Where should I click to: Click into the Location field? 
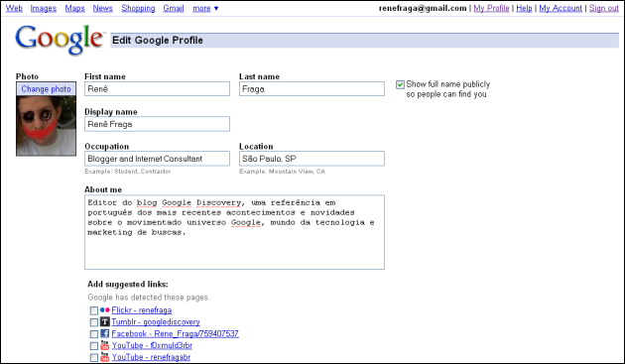[312, 159]
